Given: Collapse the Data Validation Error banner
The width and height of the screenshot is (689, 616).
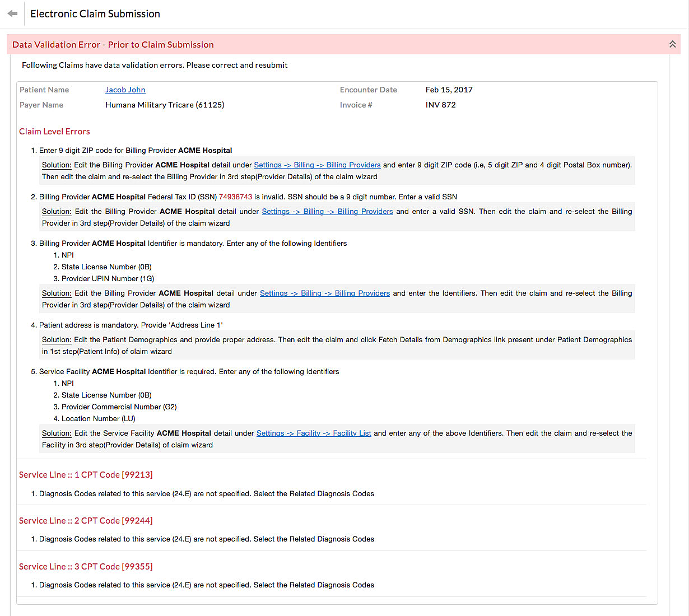Looking at the screenshot, I should (672, 44).
